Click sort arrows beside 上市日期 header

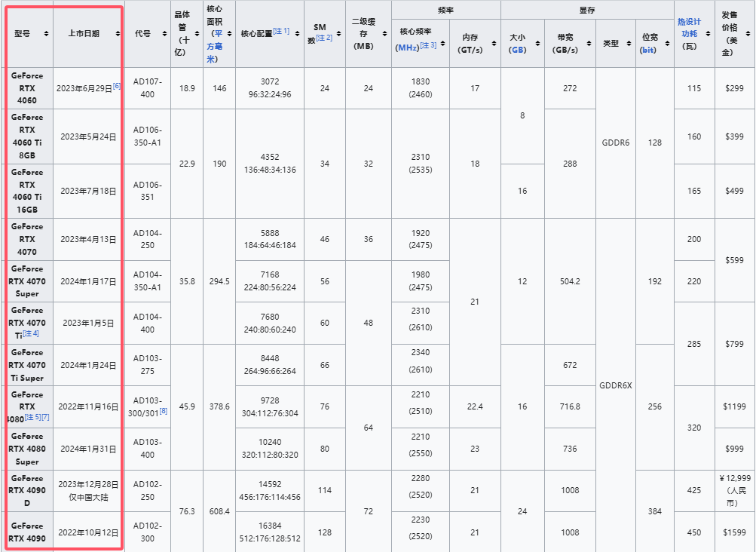[118, 34]
